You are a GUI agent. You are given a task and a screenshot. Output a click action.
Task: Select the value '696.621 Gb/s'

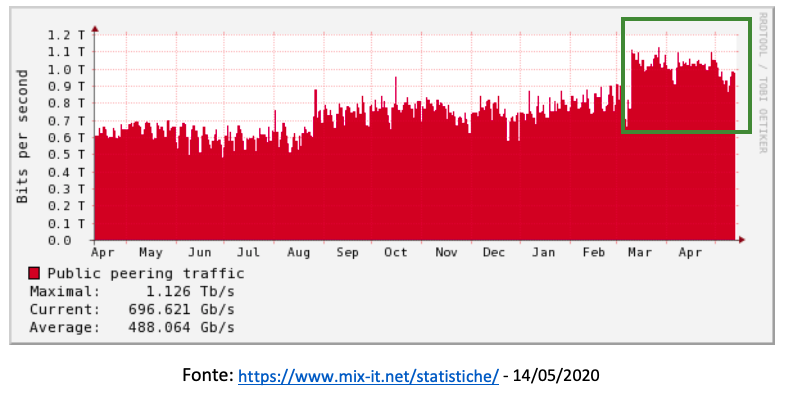181,309
